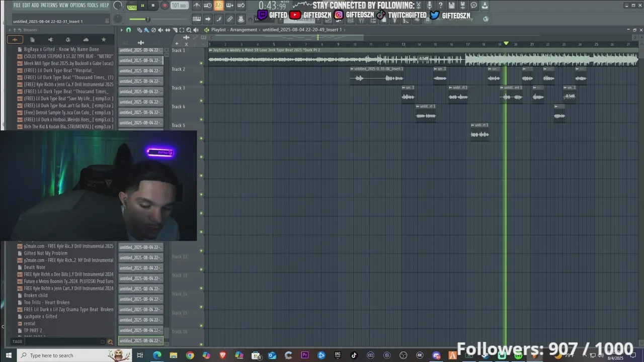Toggle the overdub recording icon
Image resolution: width=644 pixels, height=362 pixels.
point(230,6)
